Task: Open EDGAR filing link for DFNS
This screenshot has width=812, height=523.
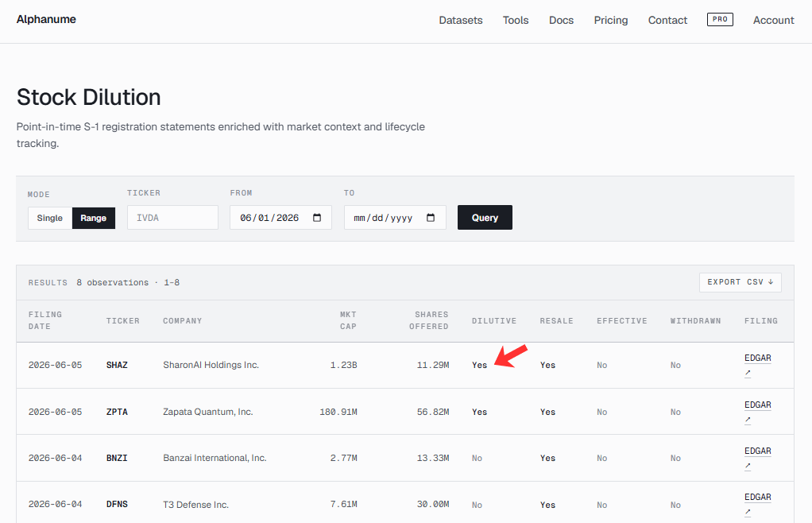Action: coord(758,504)
